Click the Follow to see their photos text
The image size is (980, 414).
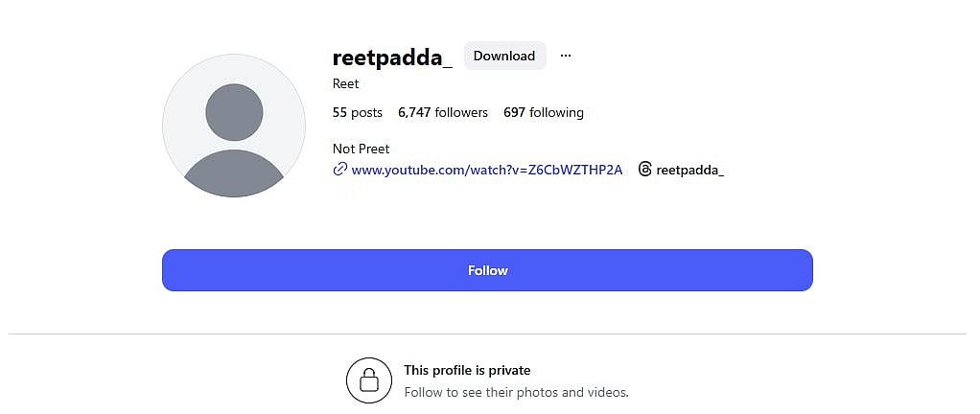tap(516, 392)
